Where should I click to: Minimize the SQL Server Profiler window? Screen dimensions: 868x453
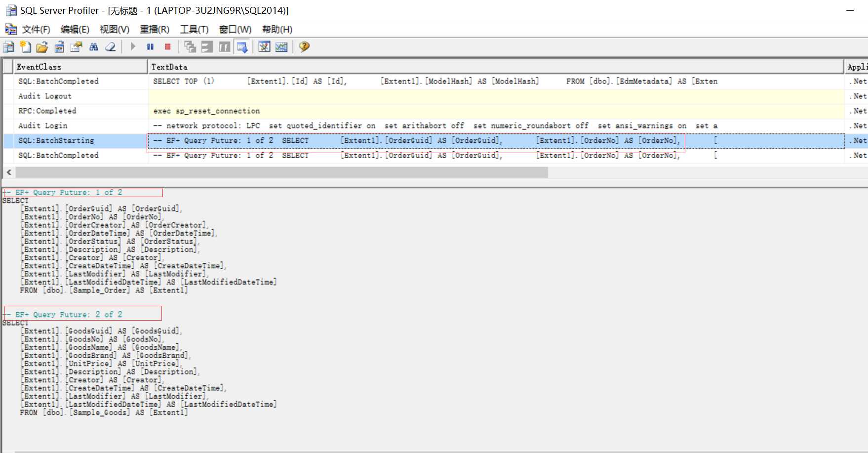[x=850, y=10]
